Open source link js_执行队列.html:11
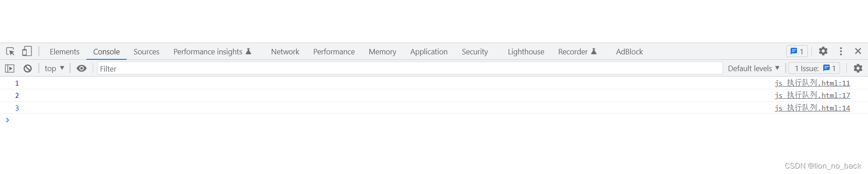Screen dimensions: 868x174 coord(812,83)
